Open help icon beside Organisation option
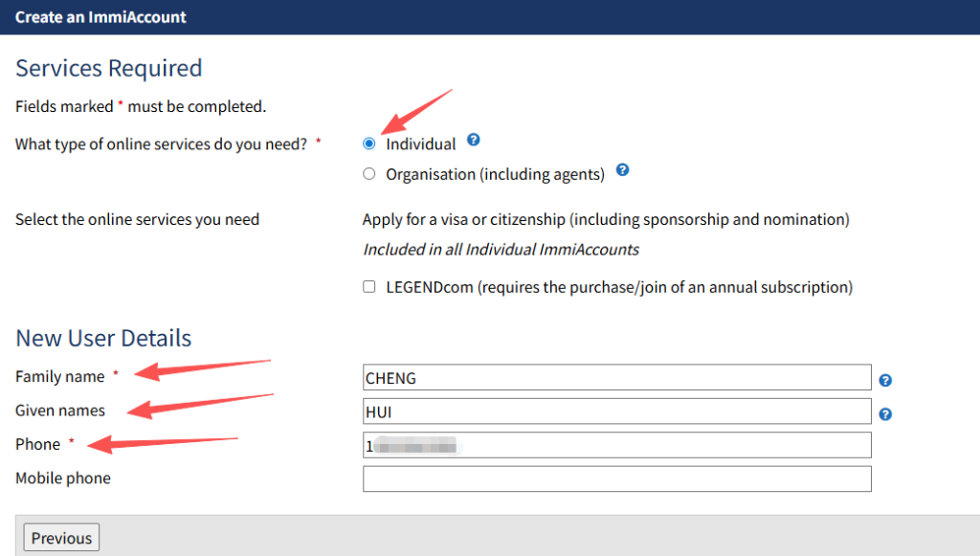980x556 pixels. (x=622, y=170)
